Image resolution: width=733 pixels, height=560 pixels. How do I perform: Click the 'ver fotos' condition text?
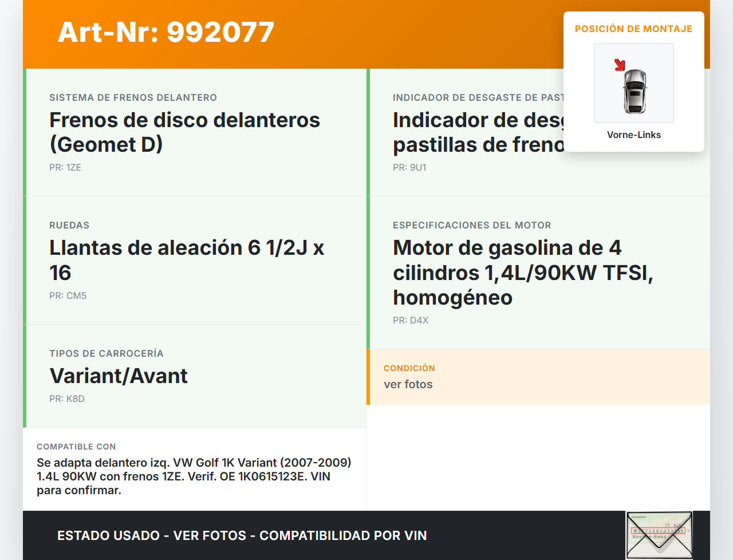tap(408, 384)
